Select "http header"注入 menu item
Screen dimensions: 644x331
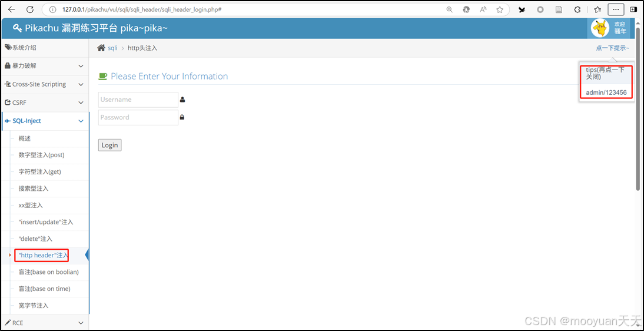[x=43, y=256]
